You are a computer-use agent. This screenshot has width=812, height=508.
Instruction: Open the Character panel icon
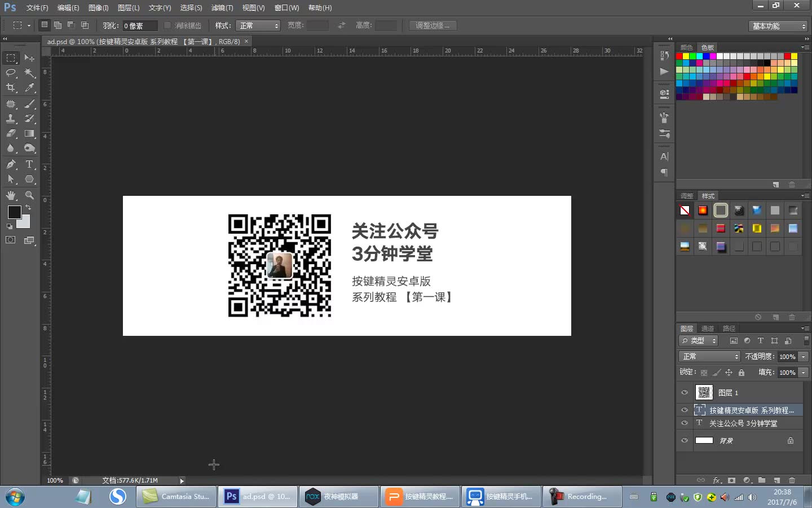pyautogui.click(x=664, y=157)
